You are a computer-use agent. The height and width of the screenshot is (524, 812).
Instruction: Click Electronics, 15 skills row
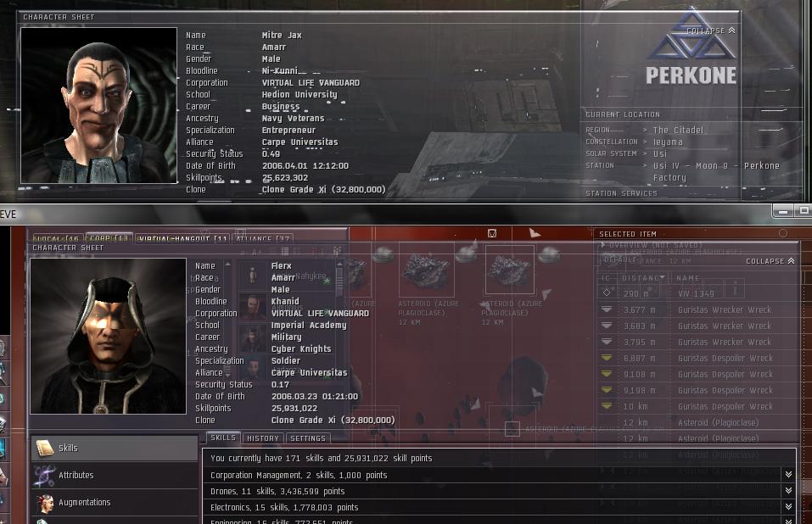(x=499, y=507)
